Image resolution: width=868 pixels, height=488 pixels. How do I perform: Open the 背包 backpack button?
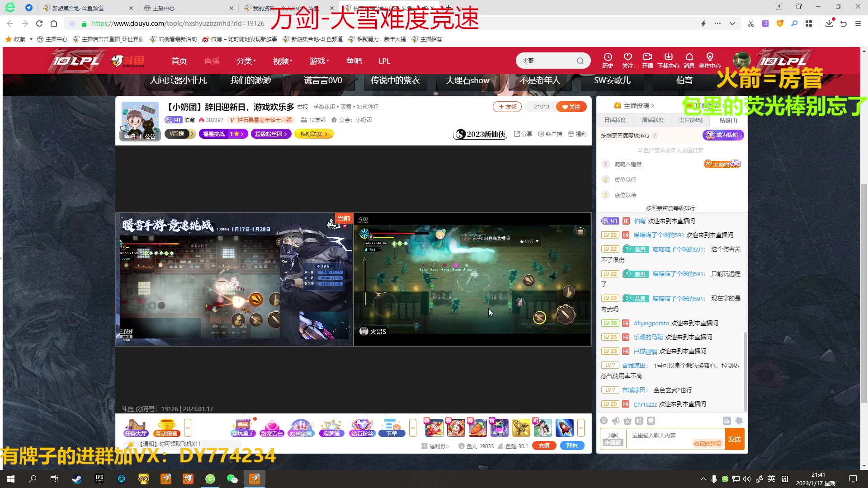[572, 446]
